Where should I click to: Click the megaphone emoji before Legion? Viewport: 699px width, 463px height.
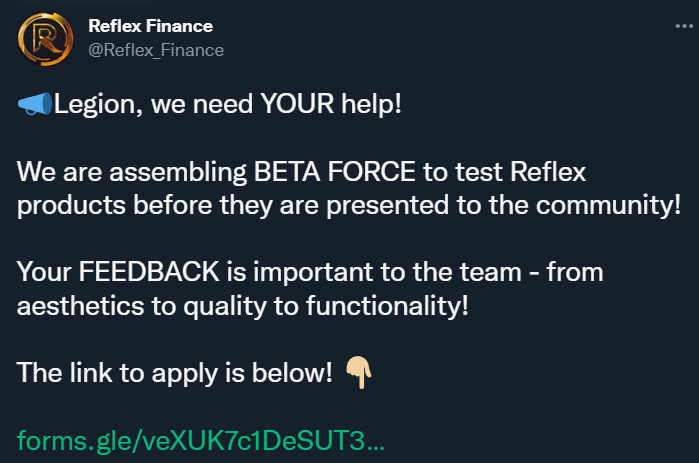(x=35, y=104)
